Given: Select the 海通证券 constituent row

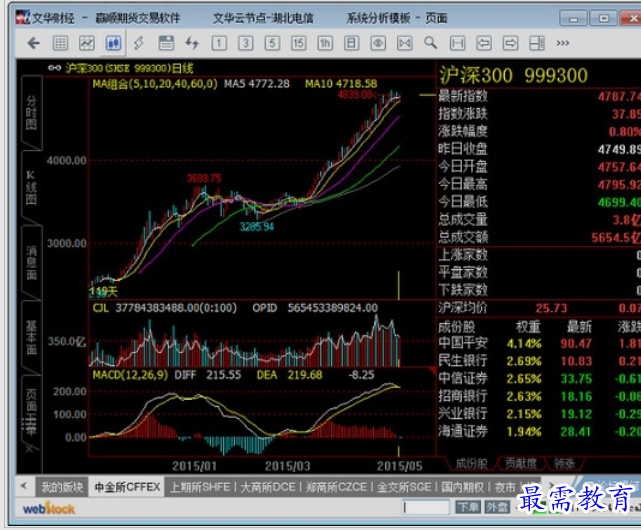Looking at the screenshot, I should click(x=539, y=431).
